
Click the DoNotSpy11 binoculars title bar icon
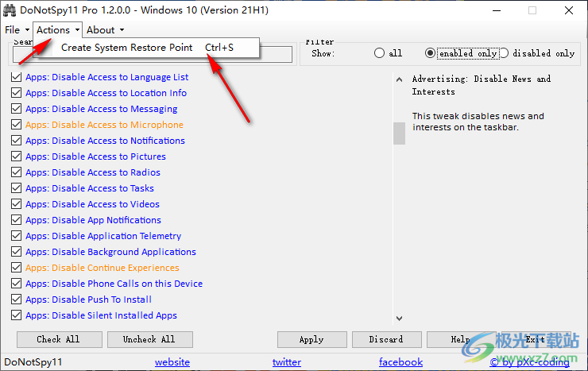(9, 10)
